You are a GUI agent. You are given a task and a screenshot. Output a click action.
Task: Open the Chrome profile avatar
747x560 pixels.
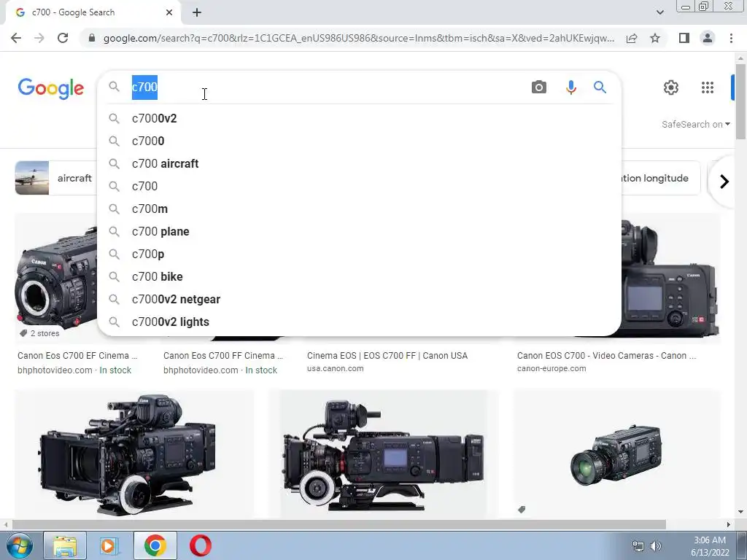(x=708, y=38)
